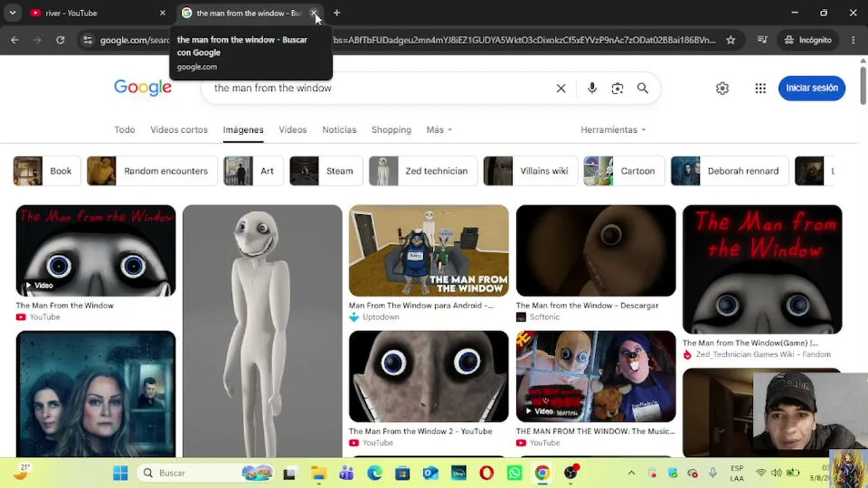This screenshot has width=868, height=488.
Task: View site information in address bar
Action: coord(87,40)
